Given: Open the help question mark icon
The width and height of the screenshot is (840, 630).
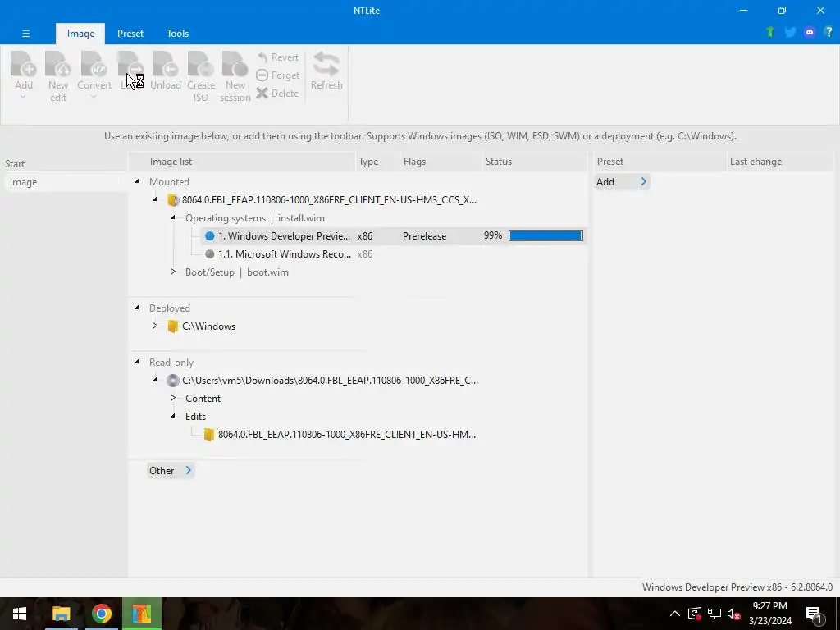Looking at the screenshot, I should pyautogui.click(x=829, y=32).
